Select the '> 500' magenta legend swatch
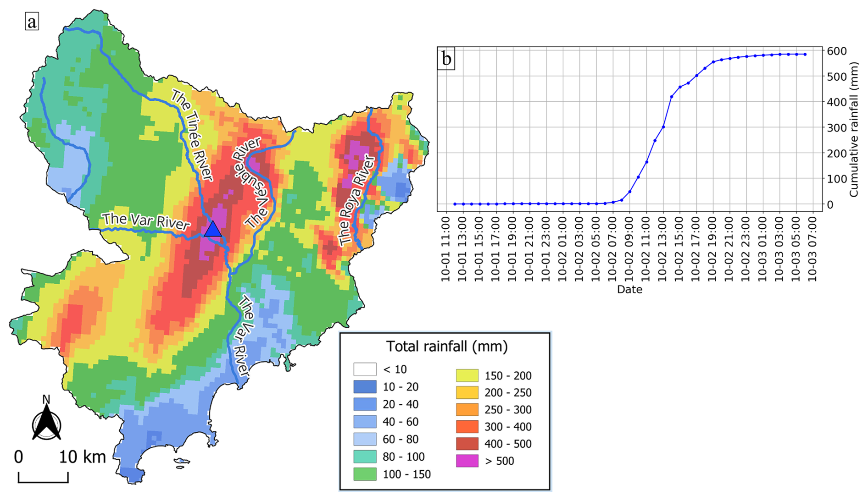Screen dimensions: 868x501 467,461
